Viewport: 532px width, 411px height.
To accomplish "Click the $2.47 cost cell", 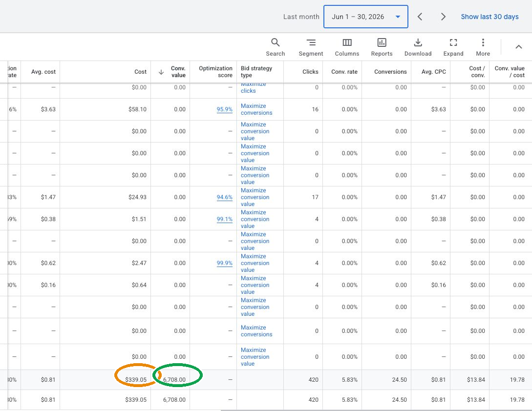I will click(139, 263).
